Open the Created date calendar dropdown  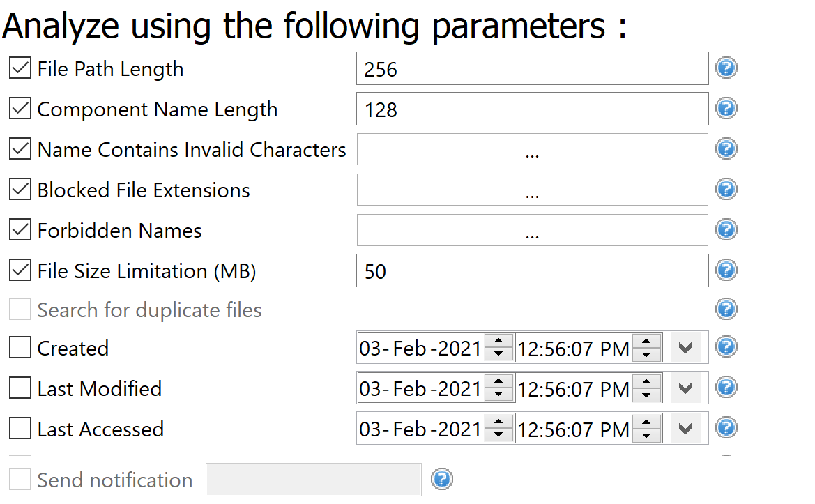point(685,347)
